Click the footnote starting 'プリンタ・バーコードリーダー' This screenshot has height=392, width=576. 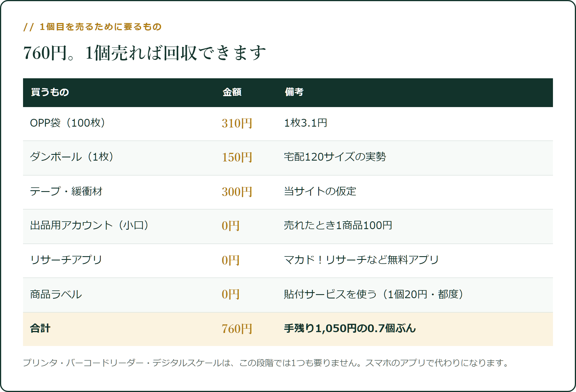pos(266,363)
